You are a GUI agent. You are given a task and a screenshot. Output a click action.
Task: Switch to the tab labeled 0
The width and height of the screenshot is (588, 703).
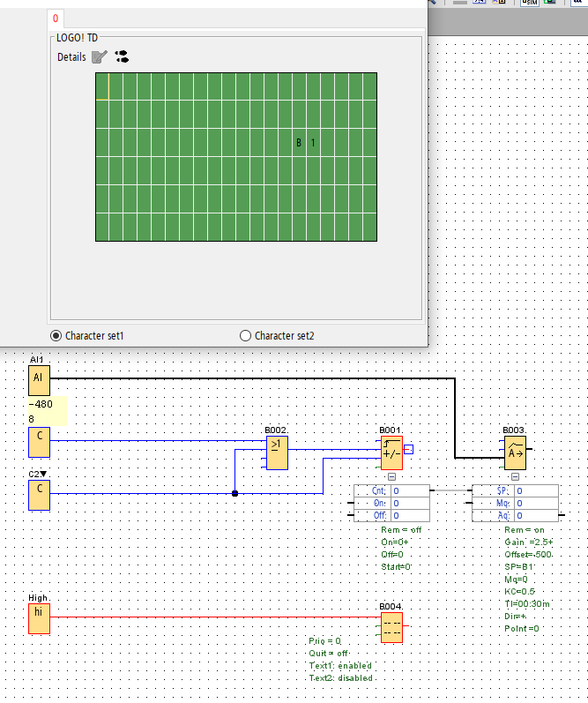click(x=56, y=18)
